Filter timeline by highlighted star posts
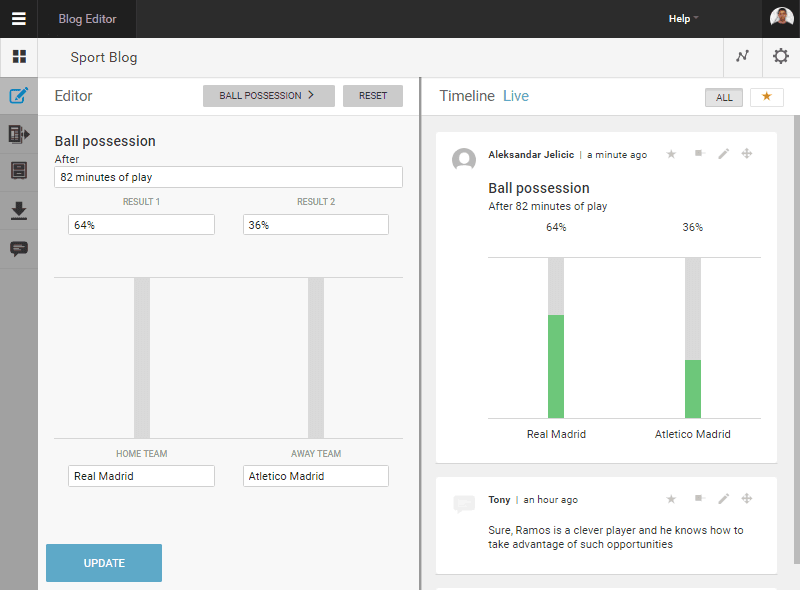Image resolution: width=800 pixels, height=590 pixels. pyautogui.click(x=766, y=96)
